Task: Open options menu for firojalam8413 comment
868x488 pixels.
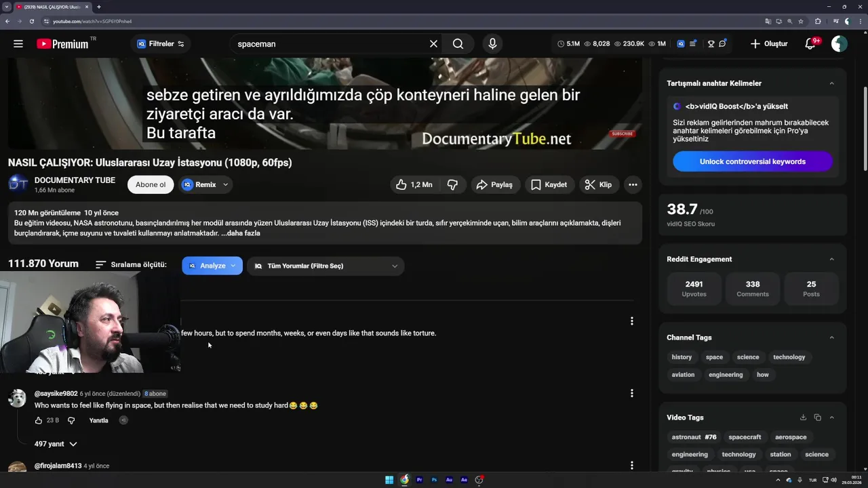Action: (x=631, y=465)
